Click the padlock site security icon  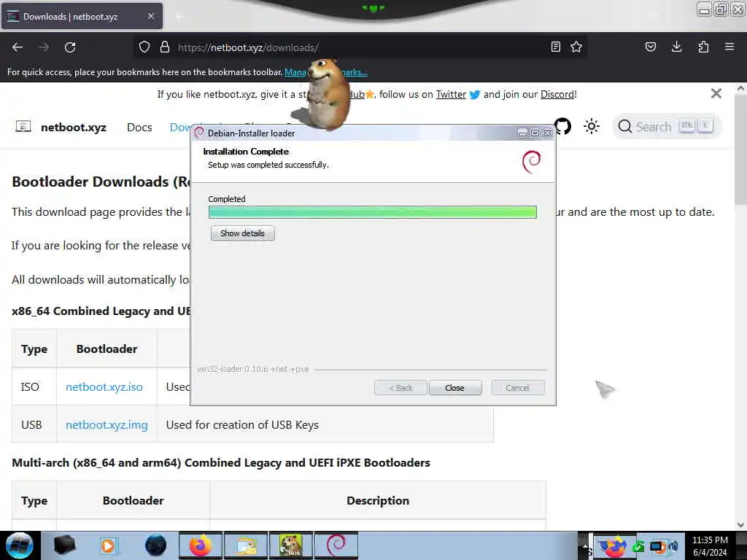tap(165, 47)
